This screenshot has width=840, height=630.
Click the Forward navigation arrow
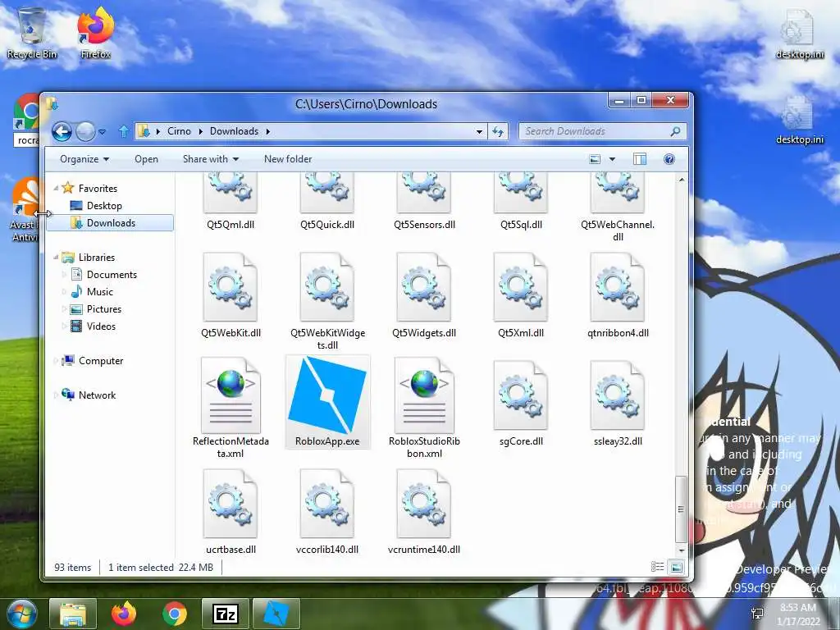pos(85,131)
